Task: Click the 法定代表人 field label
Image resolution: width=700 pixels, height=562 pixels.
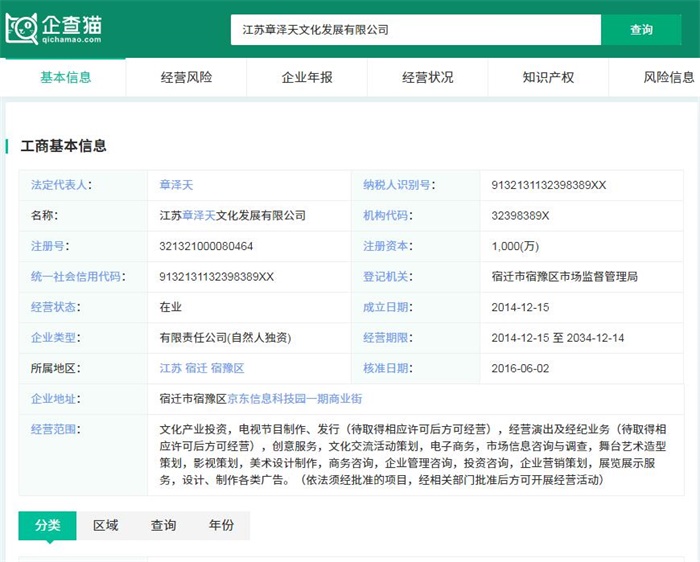Action: click(x=61, y=185)
